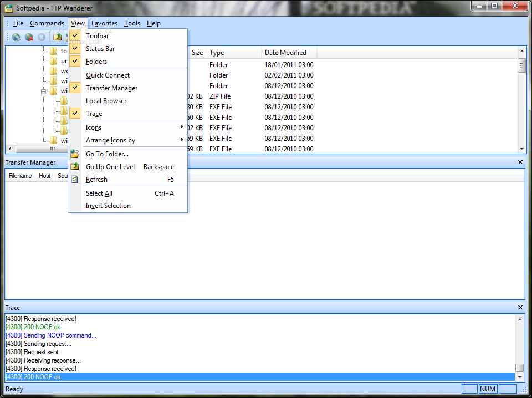The height and width of the screenshot is (398, 532).
Task: Open the Tools menu
Action: pos(132,23)
